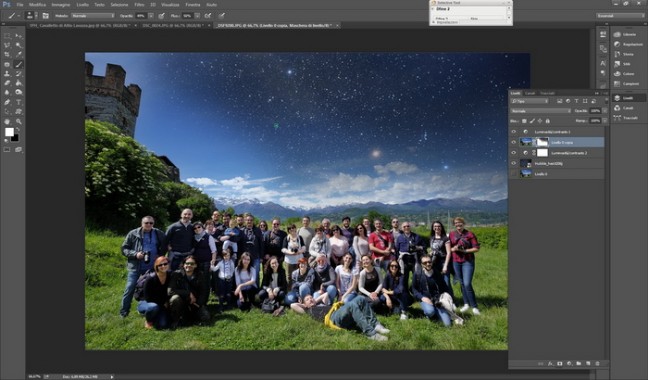
Task: Open the layer blend mode Normale dropdown
Action: point(541,111)
